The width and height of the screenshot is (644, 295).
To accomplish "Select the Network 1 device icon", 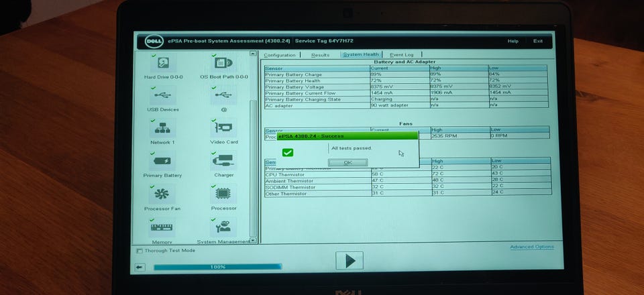I will pos(162,129).
